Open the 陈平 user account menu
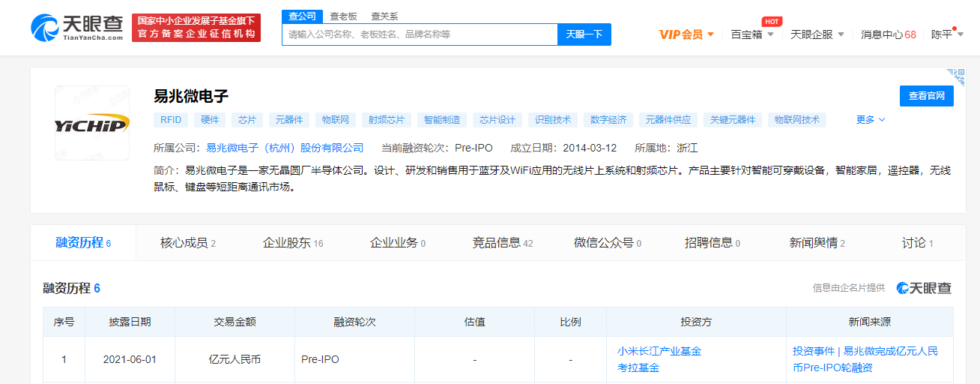This screenshot has height=384, width=980. (946, 34)
